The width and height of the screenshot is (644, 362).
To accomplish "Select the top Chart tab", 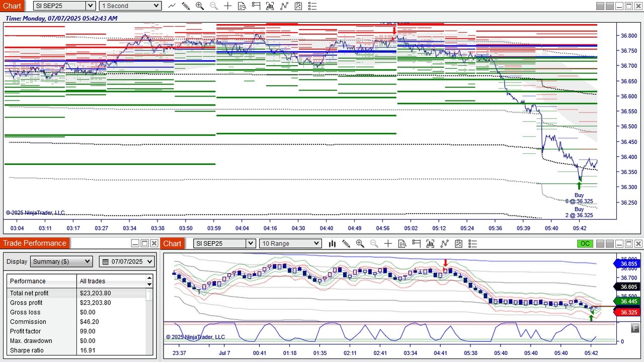I will click(x=12, y=6).
